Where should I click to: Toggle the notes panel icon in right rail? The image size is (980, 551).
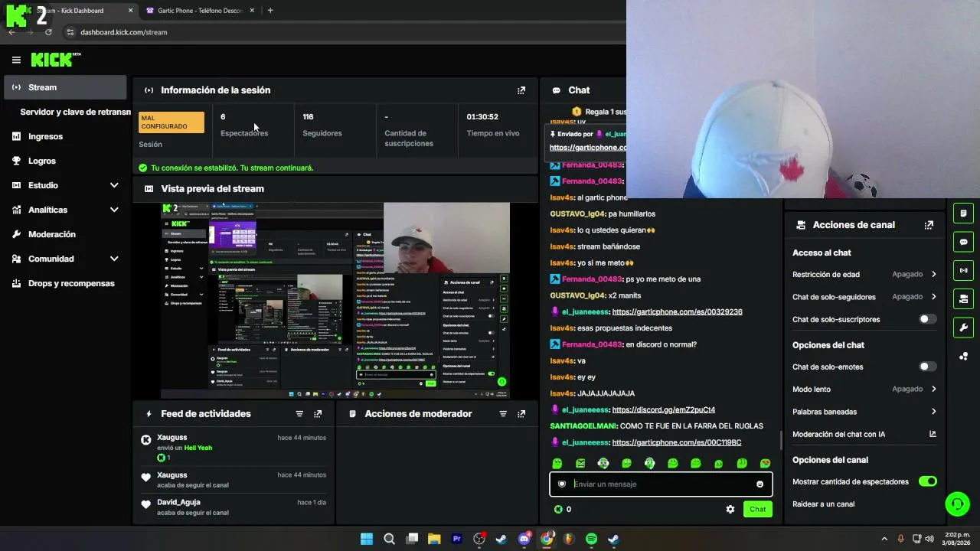[x=963, y=214]
